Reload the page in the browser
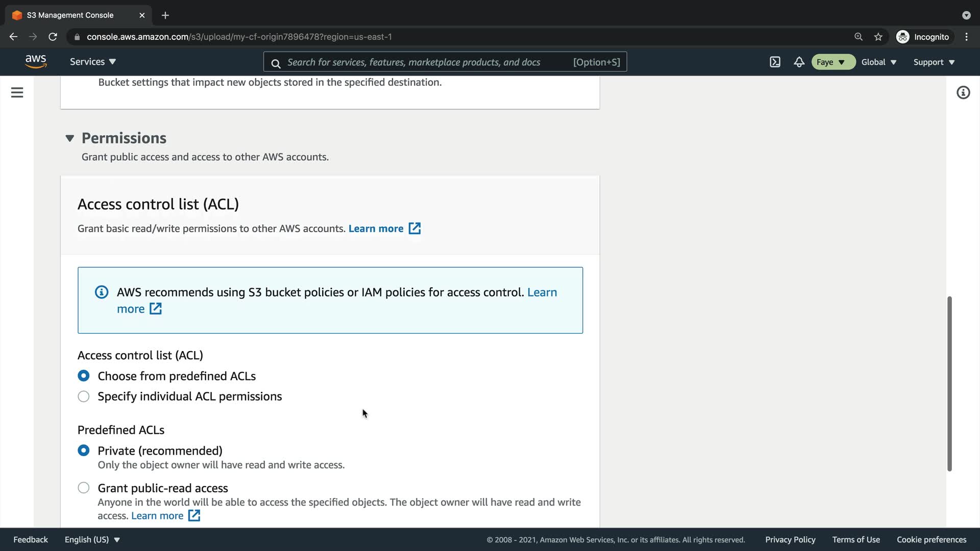This screenshot has height=551, width=980. [53, 37]
